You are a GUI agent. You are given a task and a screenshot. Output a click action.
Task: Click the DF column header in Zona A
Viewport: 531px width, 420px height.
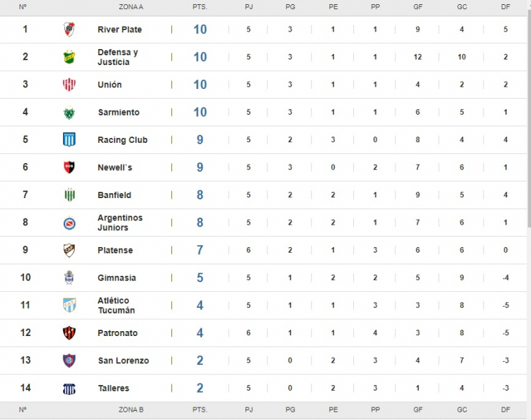[506, 7]
